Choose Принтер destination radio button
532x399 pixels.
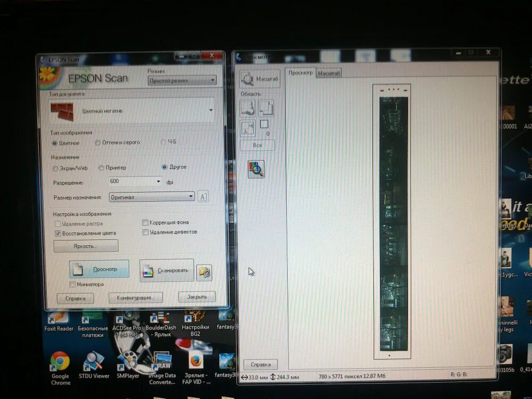[x=101, y=168]
